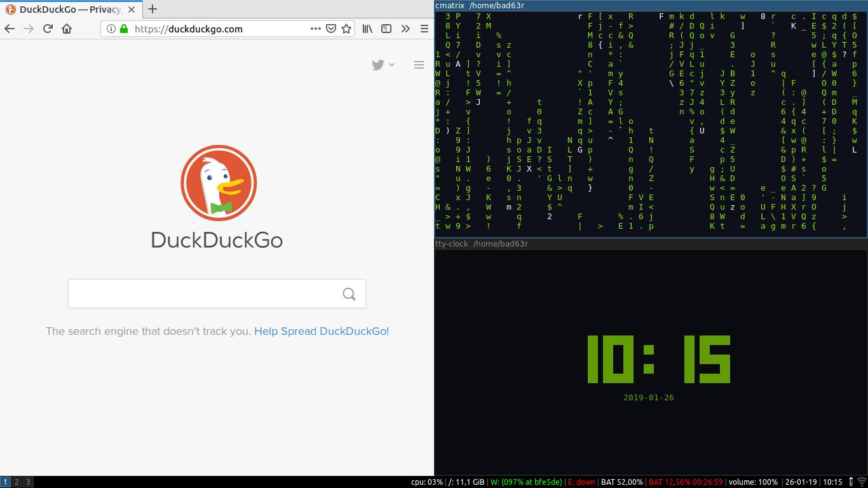Switch to workspace 2
This screenshot has width=868, height=488.
tap(17, 482)
